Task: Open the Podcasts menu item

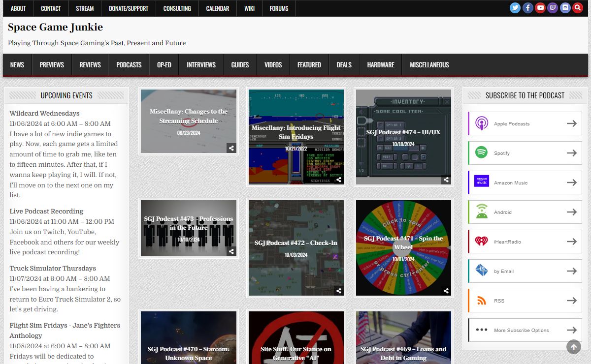Action: click(x=129, y=65)
